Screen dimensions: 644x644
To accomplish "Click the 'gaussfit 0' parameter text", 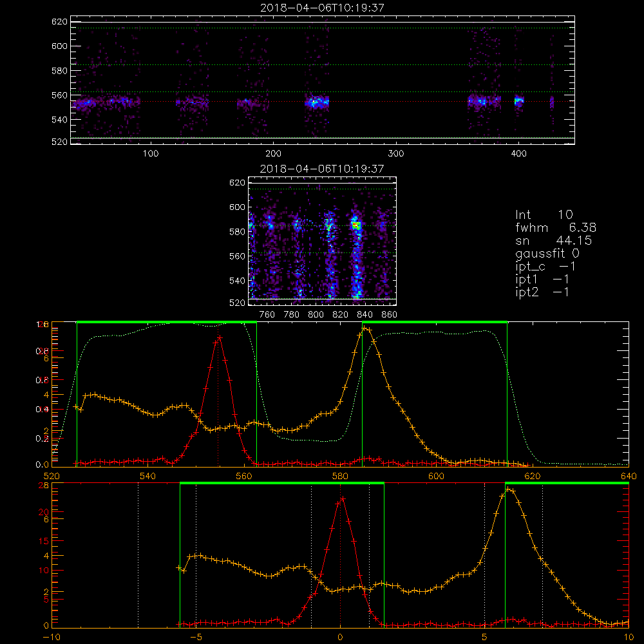I will click(x=547, y=253).
